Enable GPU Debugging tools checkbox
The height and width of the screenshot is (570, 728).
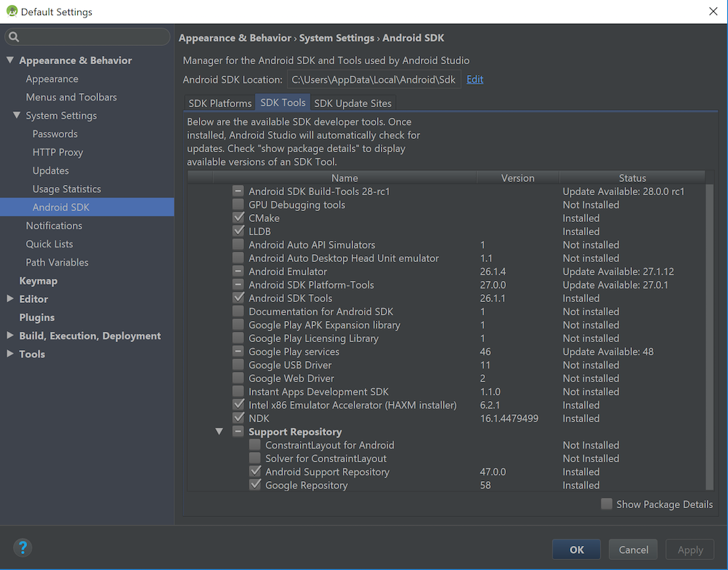(x=238, y=205)
